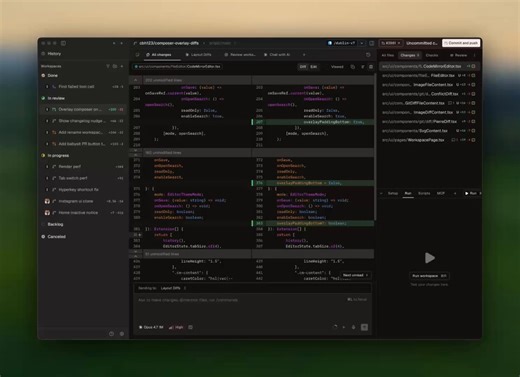Click the Run workspace button

[x=429, y=276]
